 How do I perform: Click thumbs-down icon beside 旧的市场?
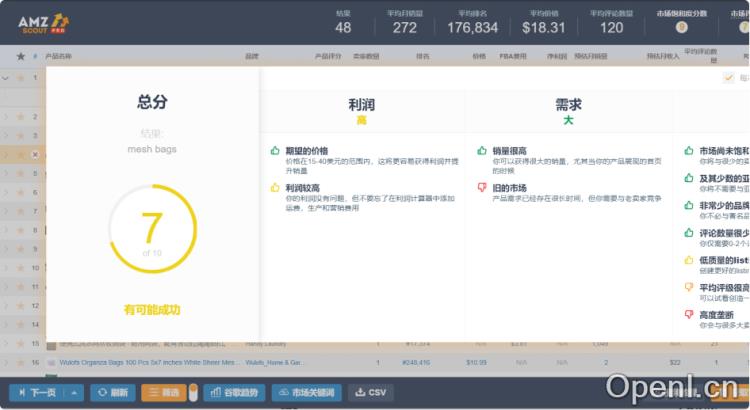(x=481, y=187)
